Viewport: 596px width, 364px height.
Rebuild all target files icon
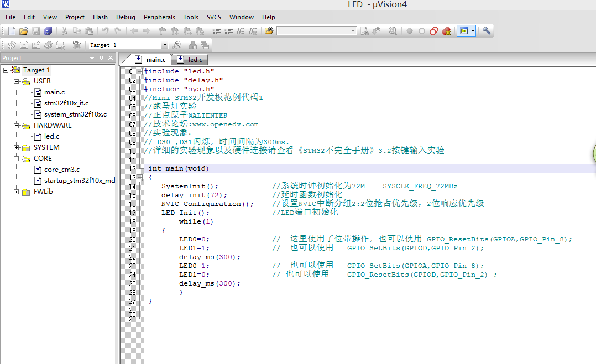(36, 45)
